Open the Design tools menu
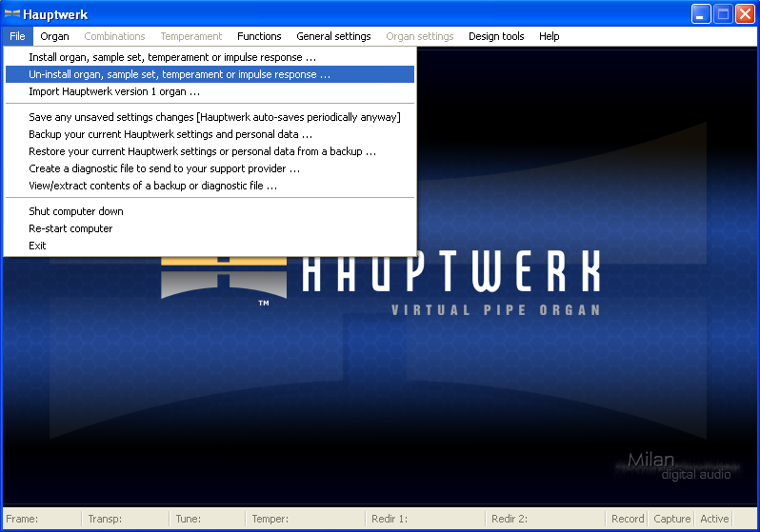 (x=496, y=36)
